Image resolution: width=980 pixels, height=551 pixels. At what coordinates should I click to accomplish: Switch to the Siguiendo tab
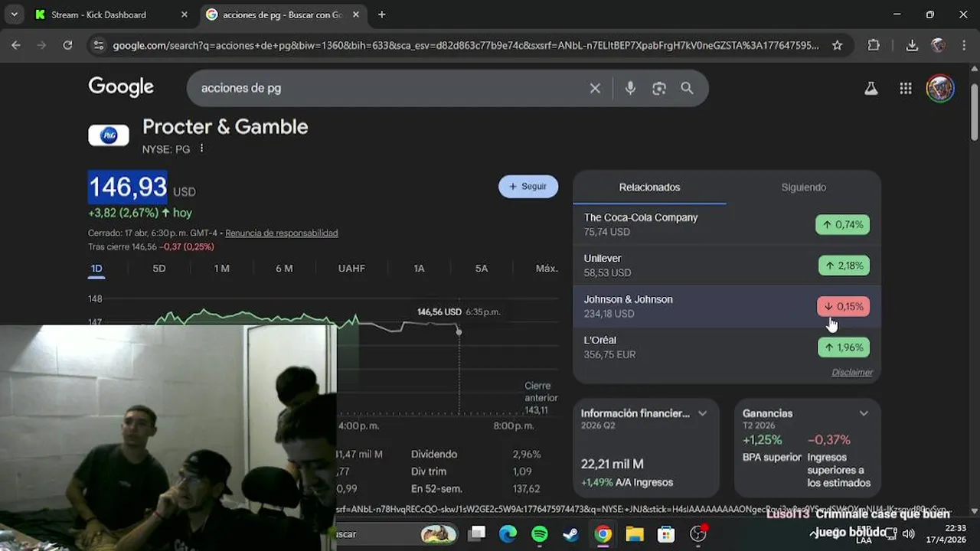tap(803, 187)
